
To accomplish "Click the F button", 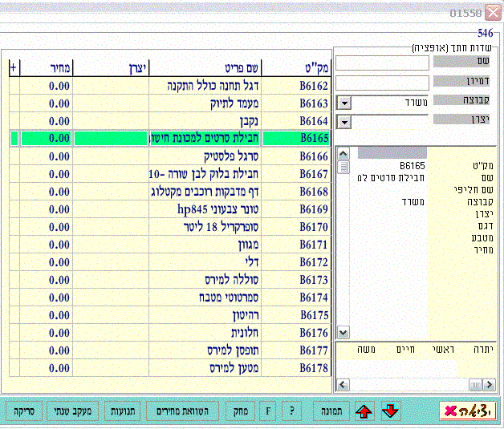I will (268, 411).
